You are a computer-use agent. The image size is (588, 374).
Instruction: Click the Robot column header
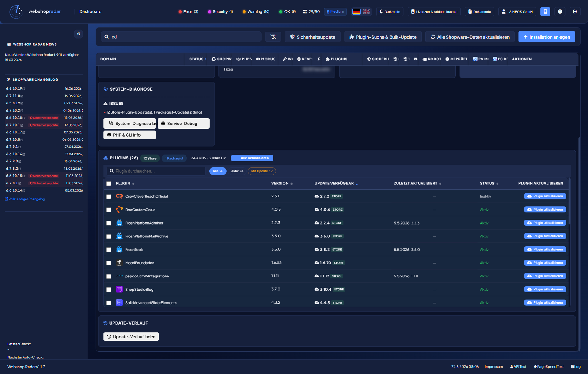[x=432, y=59]
